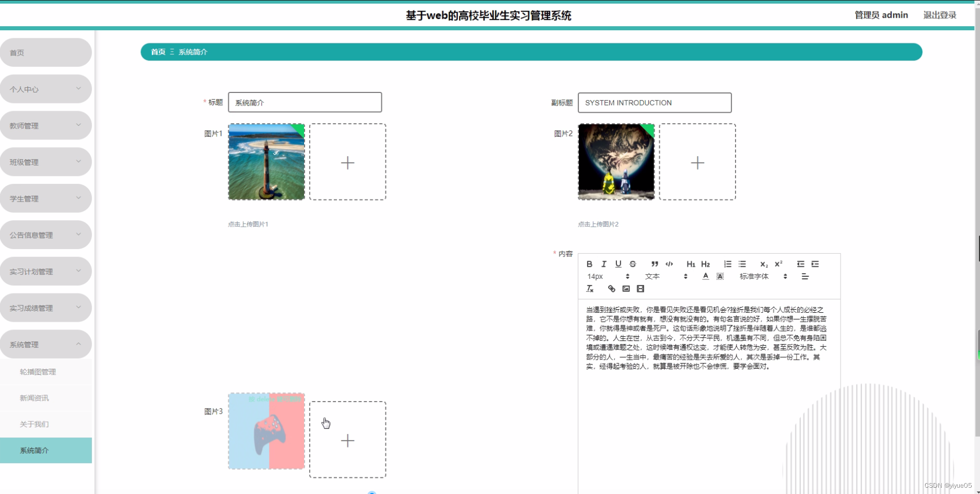Click the 副标题 input field
980x494 pixels.
[x=655, y=103]
